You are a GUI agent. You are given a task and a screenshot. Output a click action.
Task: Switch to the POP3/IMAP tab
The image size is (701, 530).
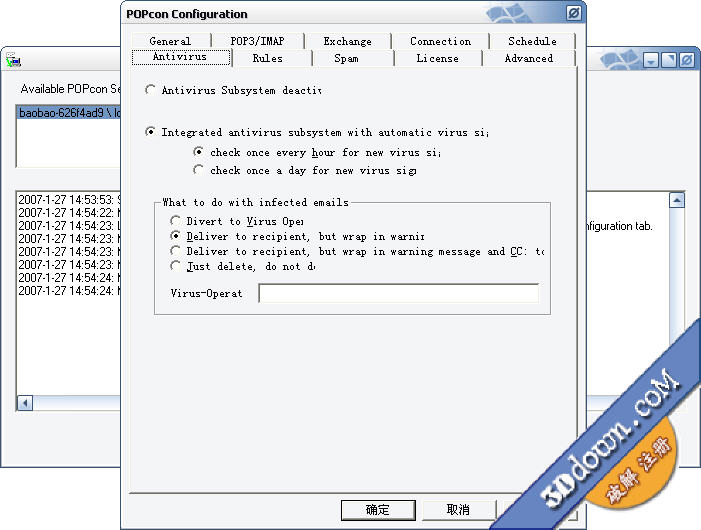point(258,41)
